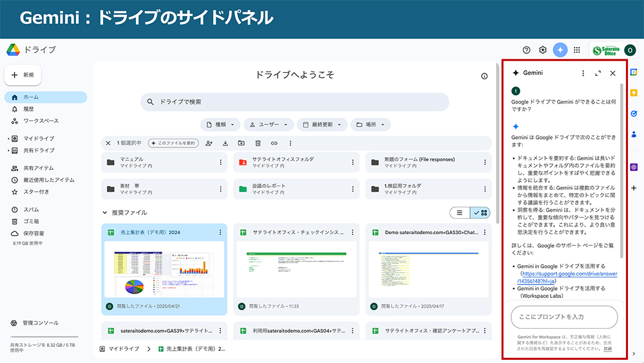
Task: Open Contacts side panel icon
Action: [x=634, y=135]
